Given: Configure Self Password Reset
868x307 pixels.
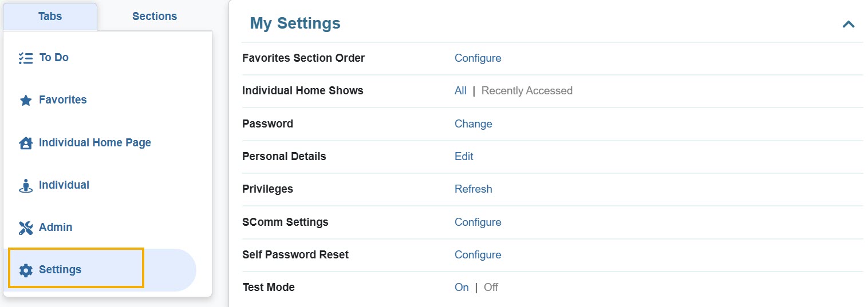Looking at the screenshot, I should coord(478,255).
